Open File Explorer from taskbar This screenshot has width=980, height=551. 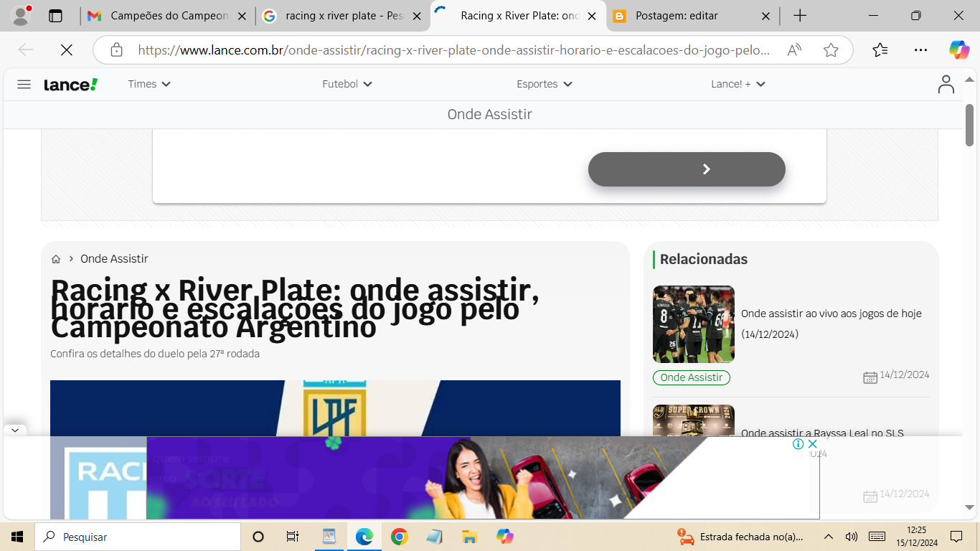pos(469,537)
